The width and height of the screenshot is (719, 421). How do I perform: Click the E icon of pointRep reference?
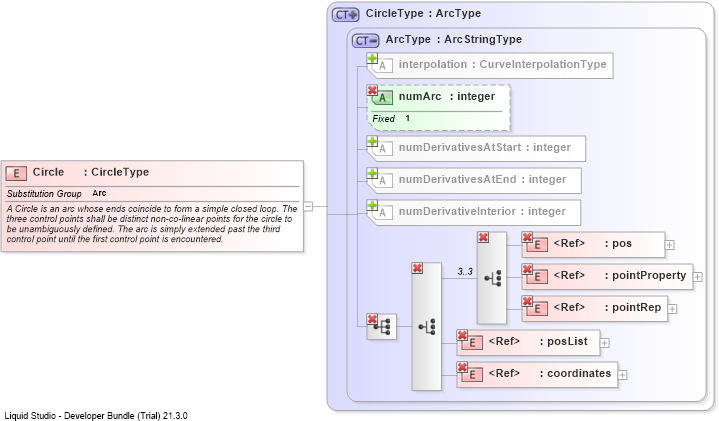pyautogui.click(x=537, y=309)
